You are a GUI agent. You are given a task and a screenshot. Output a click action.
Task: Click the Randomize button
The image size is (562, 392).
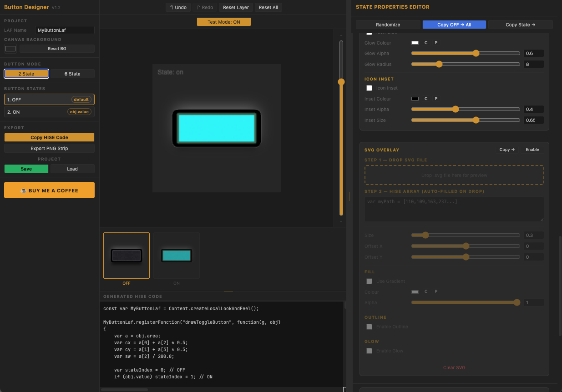tap(388, 25)
